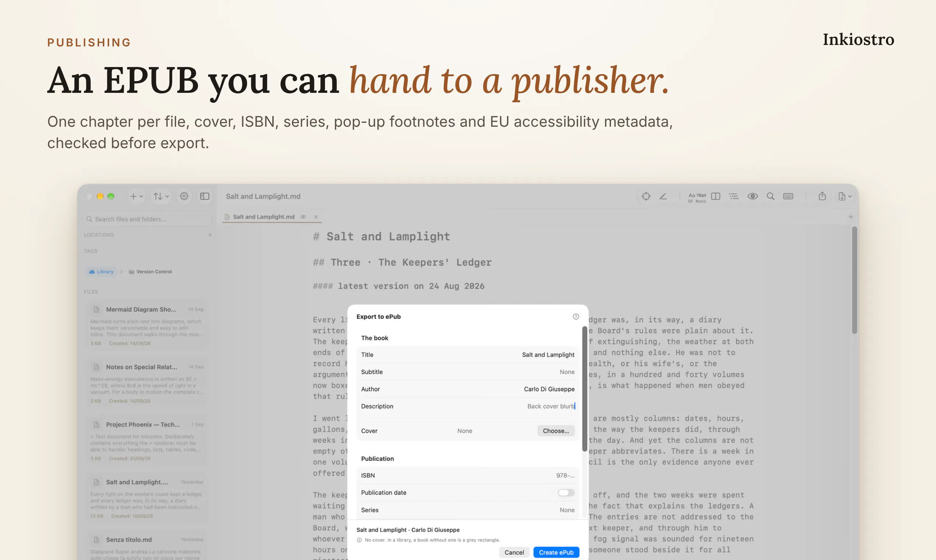The image size is (936, 560).
Task: Close the Salt and Lamplight.md tab
Action: (316, 217)
